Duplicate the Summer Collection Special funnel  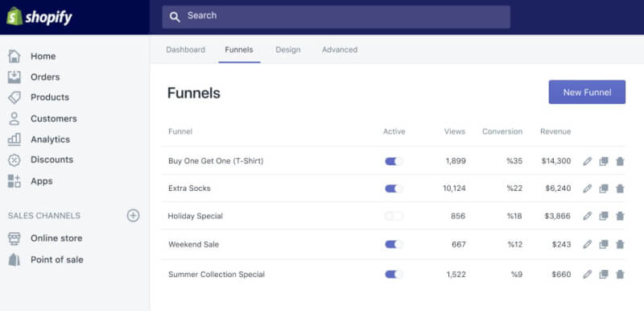[603, 275]
